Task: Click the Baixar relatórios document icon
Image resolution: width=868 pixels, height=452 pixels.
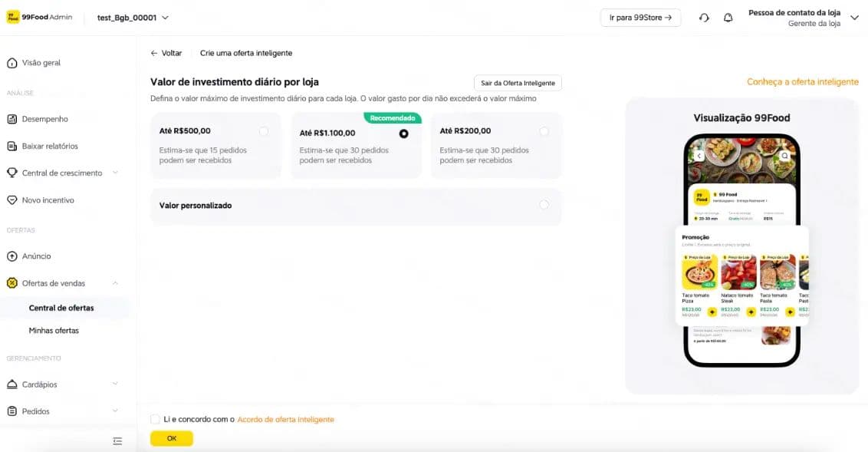Action: click(x=12, y=147)
